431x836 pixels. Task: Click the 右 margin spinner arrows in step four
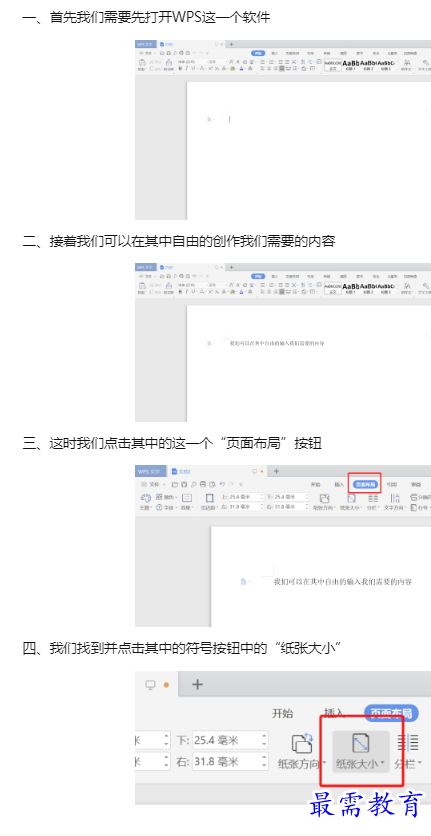pyautogui.click(x=264, y=762)
